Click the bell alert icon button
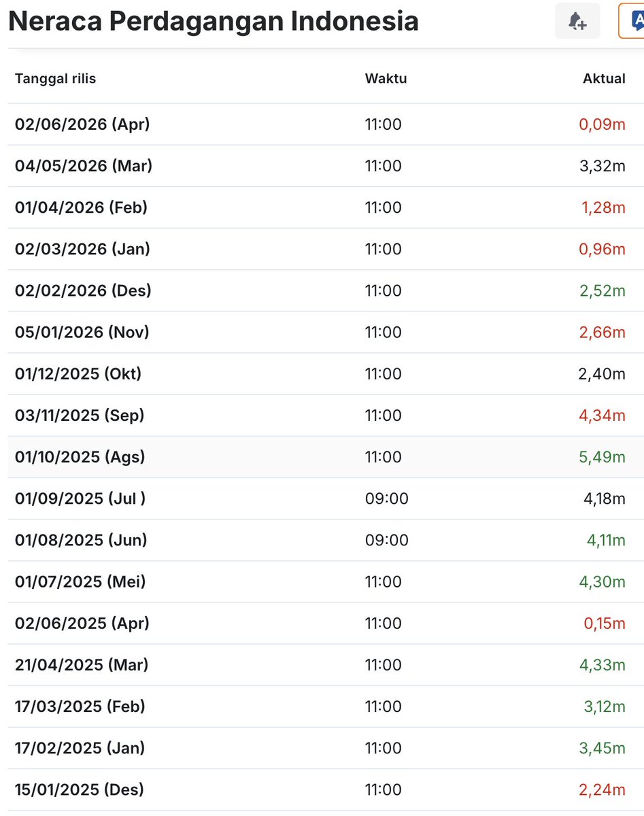Image resolution: width=644 pixels, height=816 pixels. pos(577,21)
